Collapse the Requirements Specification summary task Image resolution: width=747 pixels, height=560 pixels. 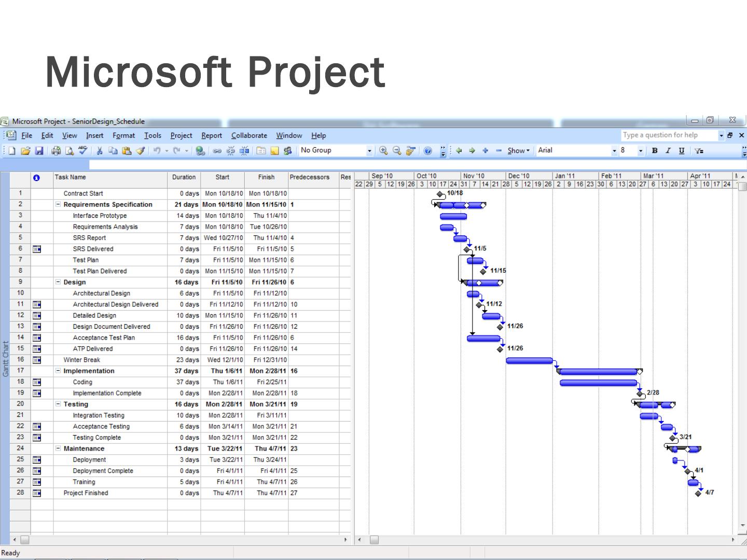point(58,205)
